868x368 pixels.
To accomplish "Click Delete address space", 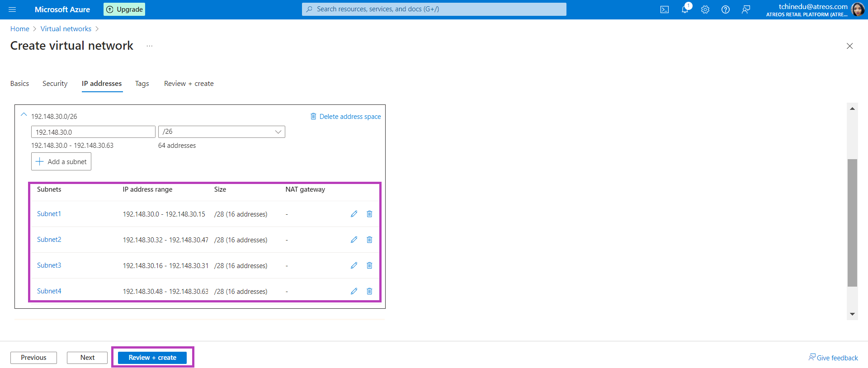I will pyautogui.click(x=345, y=117).
